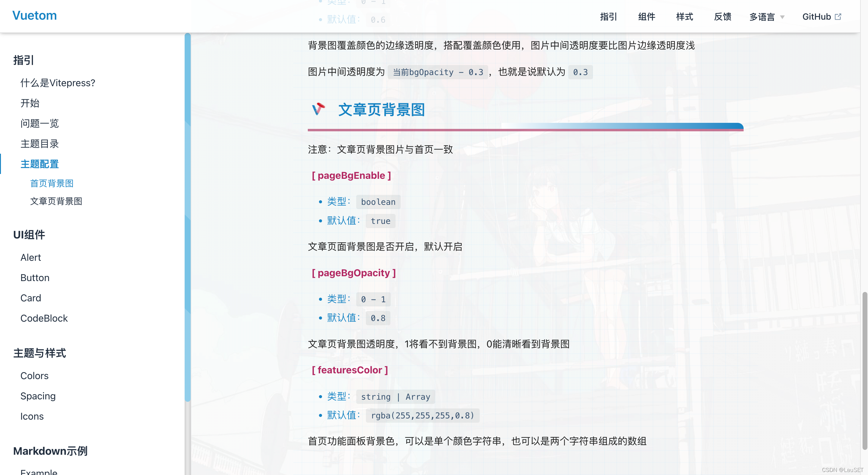868x475 pixels.
Task: Click the true default value code tag
Action: coord(380,221)
